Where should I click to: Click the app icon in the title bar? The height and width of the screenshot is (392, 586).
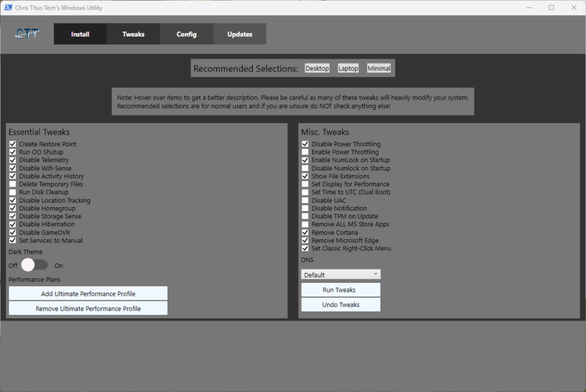click(8, 7)
